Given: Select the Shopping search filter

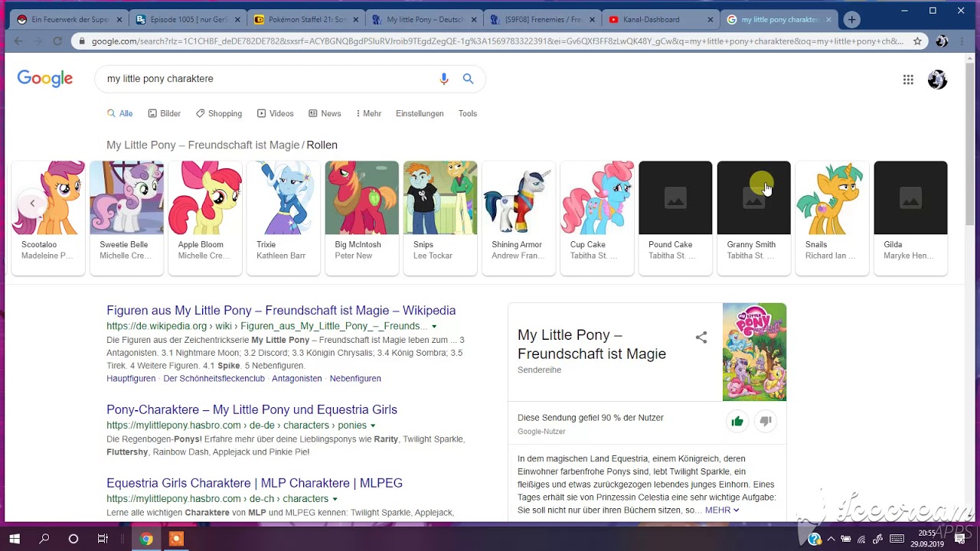Looking at the screenshot, I should pos(219,113).
